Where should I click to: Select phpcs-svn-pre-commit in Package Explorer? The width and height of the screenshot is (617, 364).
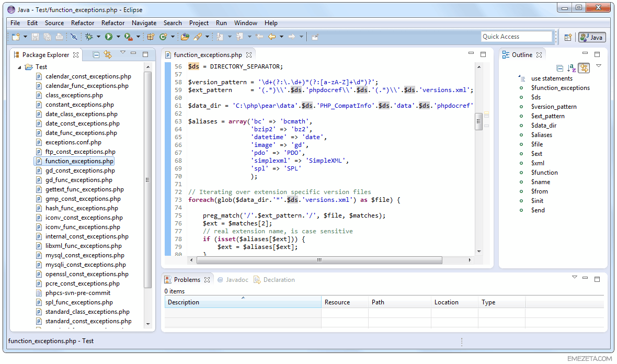tap(78, 293)
